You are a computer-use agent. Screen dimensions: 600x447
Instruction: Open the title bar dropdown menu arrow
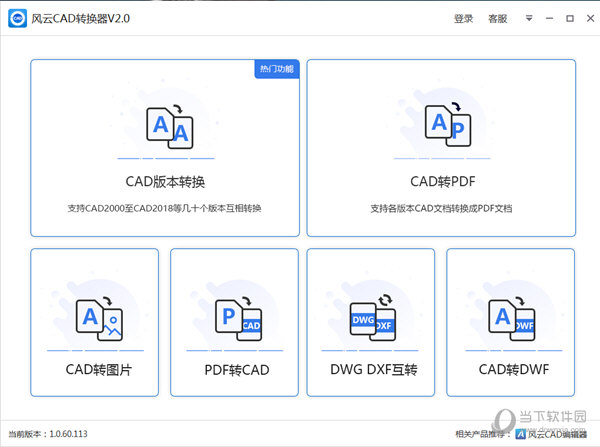pos(529,18)
